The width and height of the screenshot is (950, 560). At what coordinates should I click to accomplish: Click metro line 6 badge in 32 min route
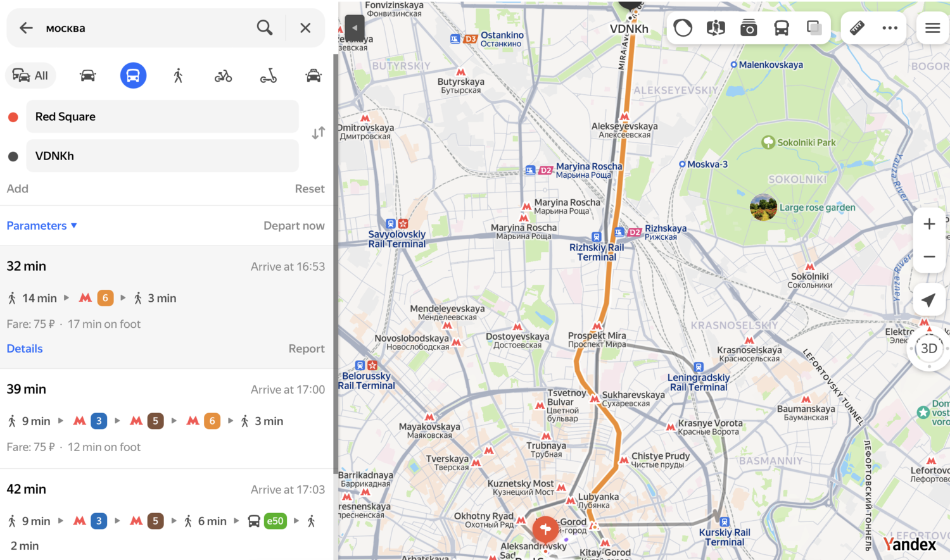click(105, 298)
